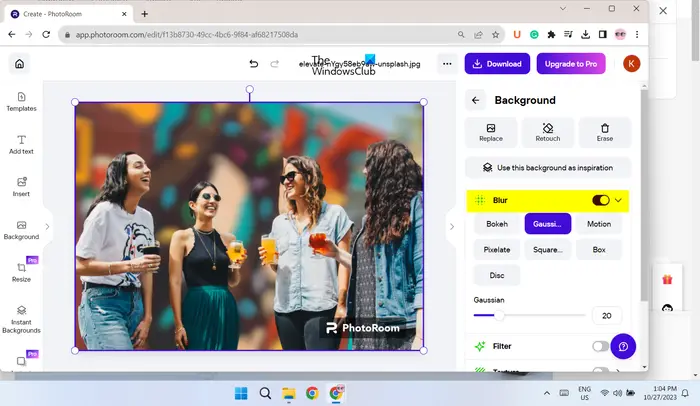The width and height of the screenshot is (700, 406).
Task: Collapse the Blur section chevron
Action: pos(618,200)
